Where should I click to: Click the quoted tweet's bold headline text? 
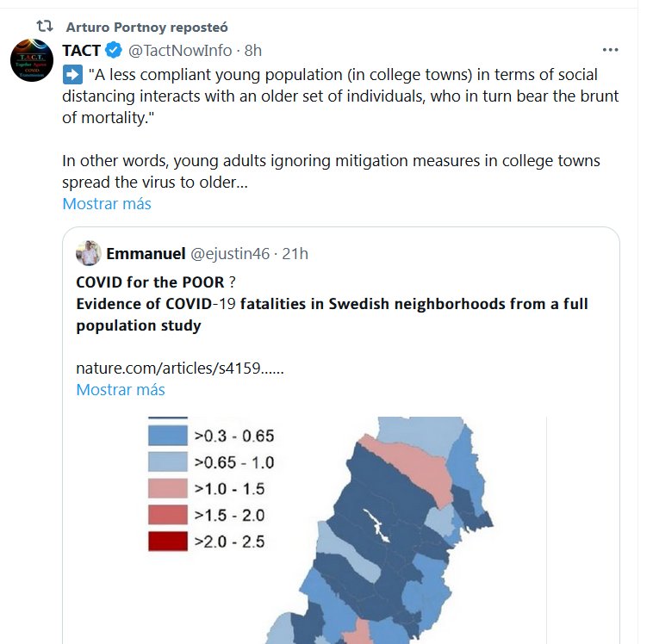pos(332,304)
